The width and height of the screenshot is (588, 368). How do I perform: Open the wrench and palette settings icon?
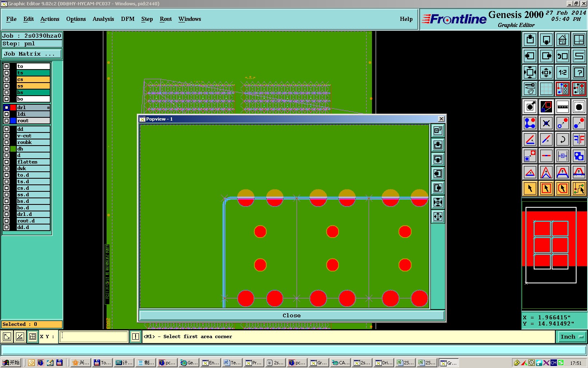coord(530,89)
